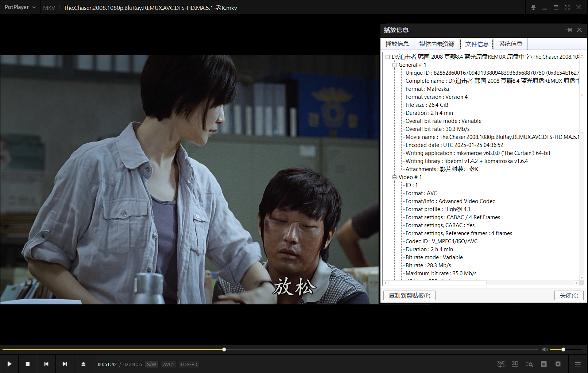The height and width of the screenshot is (373, 588).
Task: Select 'Bit rate : 28.3 Mb/s' row
Action: (428, 265)
